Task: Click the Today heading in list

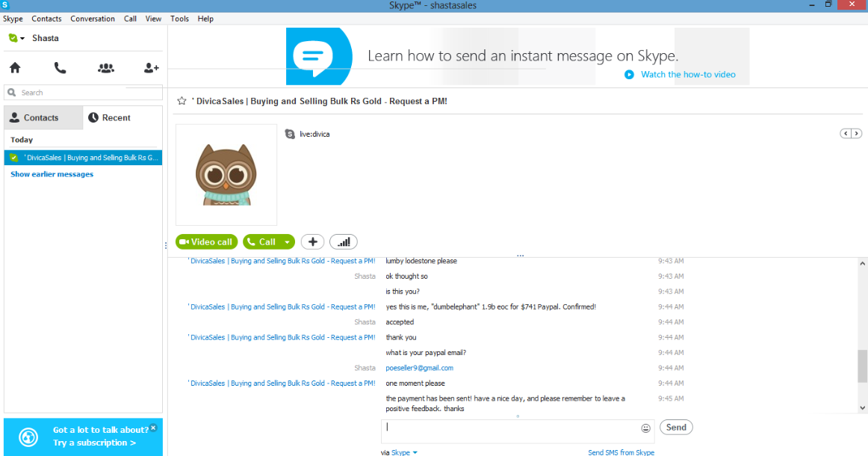Action: (22, 140)
